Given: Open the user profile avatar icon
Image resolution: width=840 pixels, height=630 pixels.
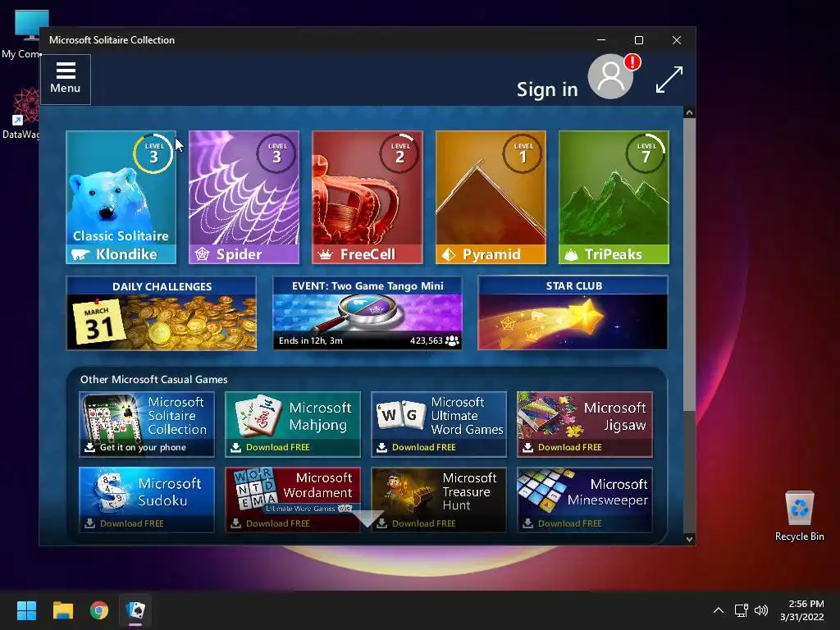Looking at the screenshot, I should point(610,76).
